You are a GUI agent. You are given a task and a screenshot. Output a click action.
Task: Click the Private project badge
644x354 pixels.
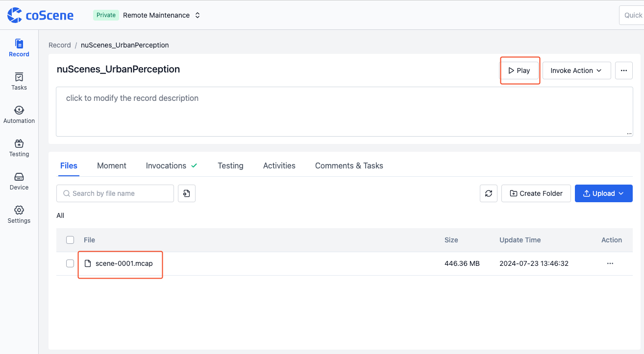pyautogui.click(x=106, y=15)
